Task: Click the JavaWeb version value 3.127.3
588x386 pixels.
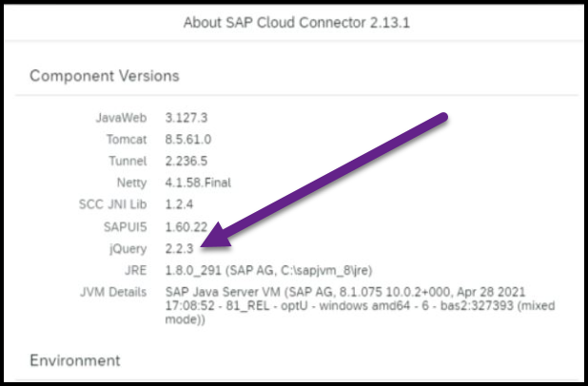Action: click(x=186, y=118)
